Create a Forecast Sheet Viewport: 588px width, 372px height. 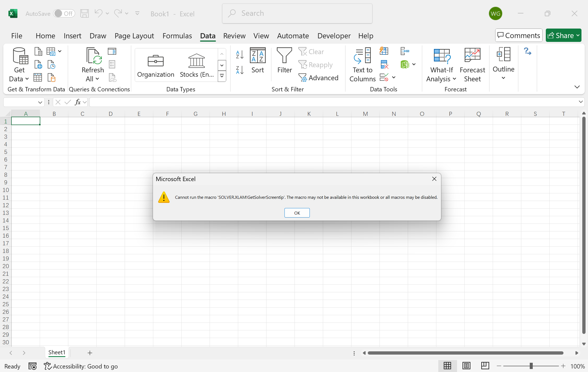click(x=472, y=65)
